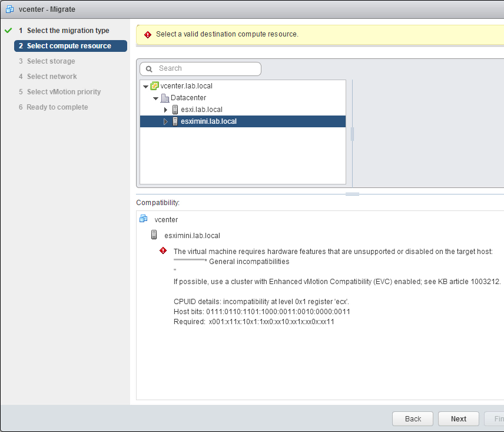
Task: Open step 2 Select compute resource
Action: click(71, 46)
